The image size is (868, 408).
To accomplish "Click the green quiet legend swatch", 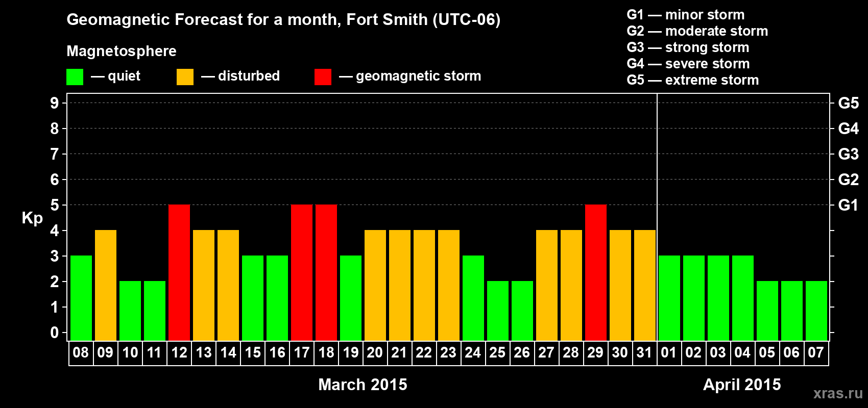I will click(x=75, y=77).
